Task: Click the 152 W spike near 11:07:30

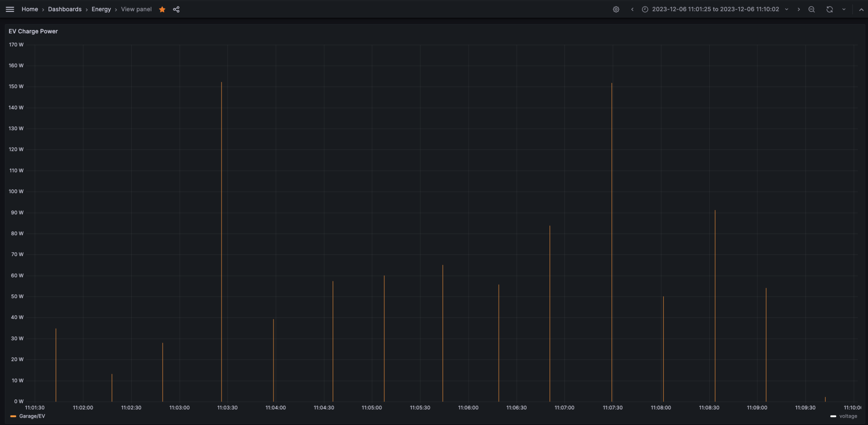Action: (x=612, y=242)
